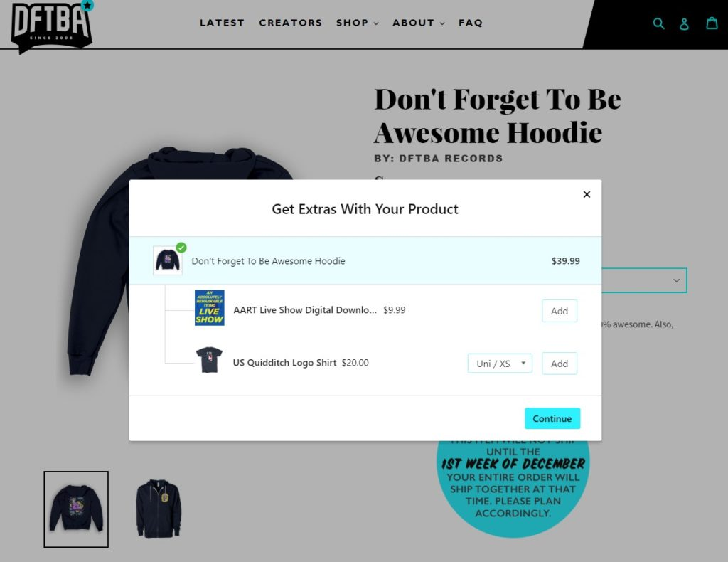Close the Get Extras popup
728x562 pixels.
(587, 194)
